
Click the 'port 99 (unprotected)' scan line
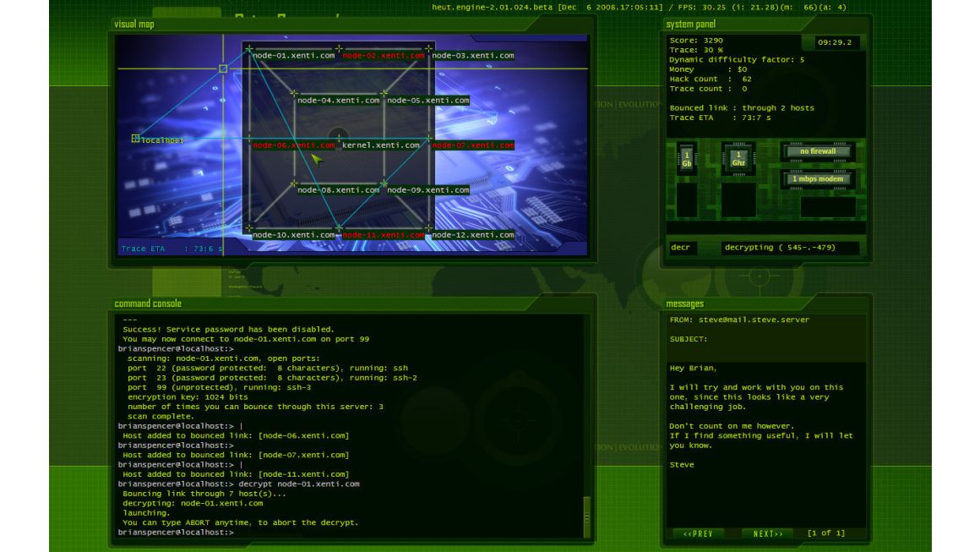pyautogui.click(x=219, y=388)
